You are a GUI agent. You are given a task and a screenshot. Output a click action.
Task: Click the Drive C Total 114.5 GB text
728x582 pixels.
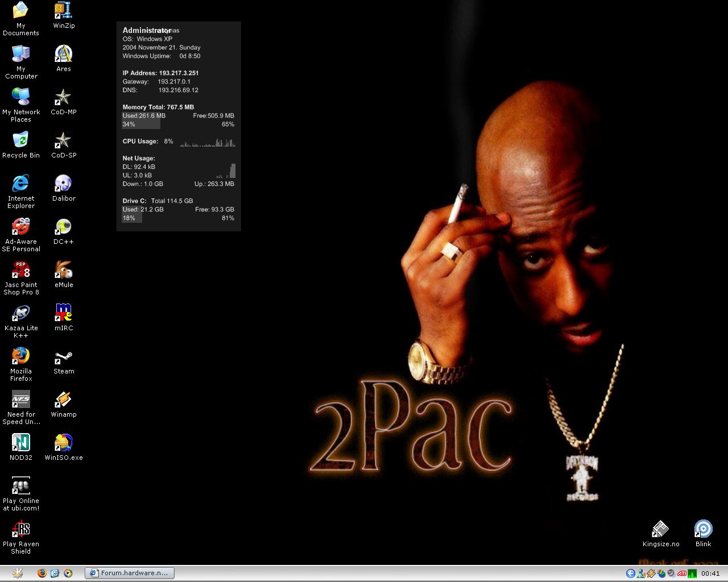pos(158,201)
